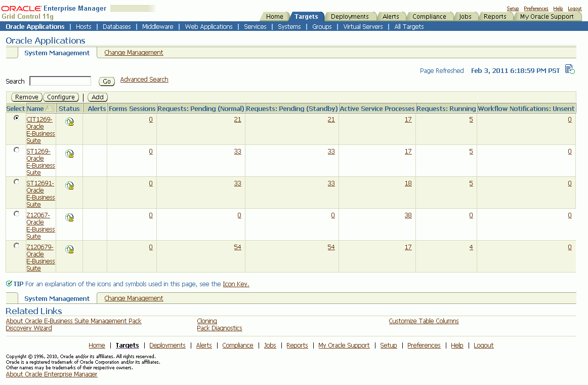588x385 pixels.
Task: Open the top Change Management tab
Action: coord(134,53)
